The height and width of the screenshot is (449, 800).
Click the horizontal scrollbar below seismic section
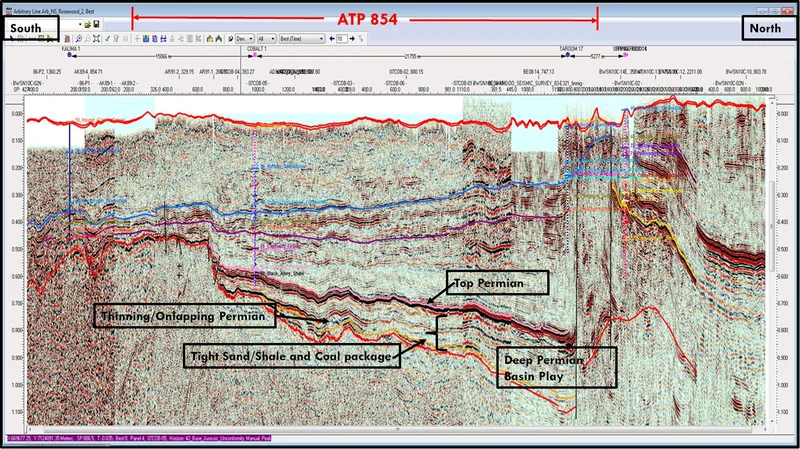point(398,430)
